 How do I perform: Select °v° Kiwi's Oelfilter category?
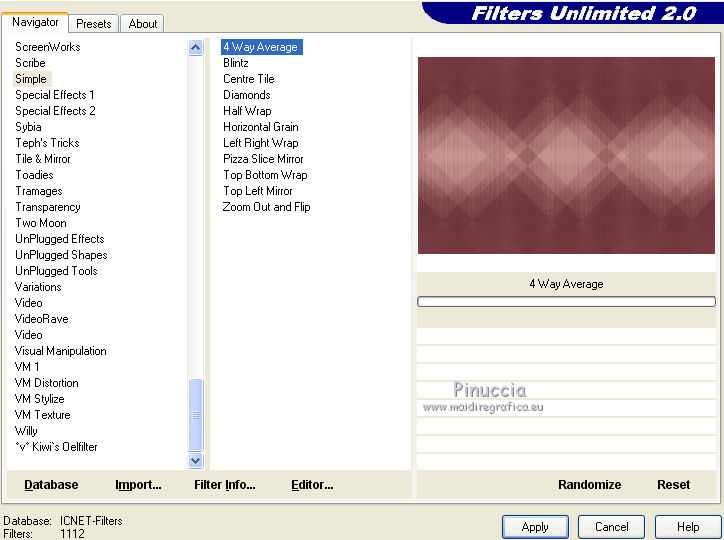pos(56,447)
